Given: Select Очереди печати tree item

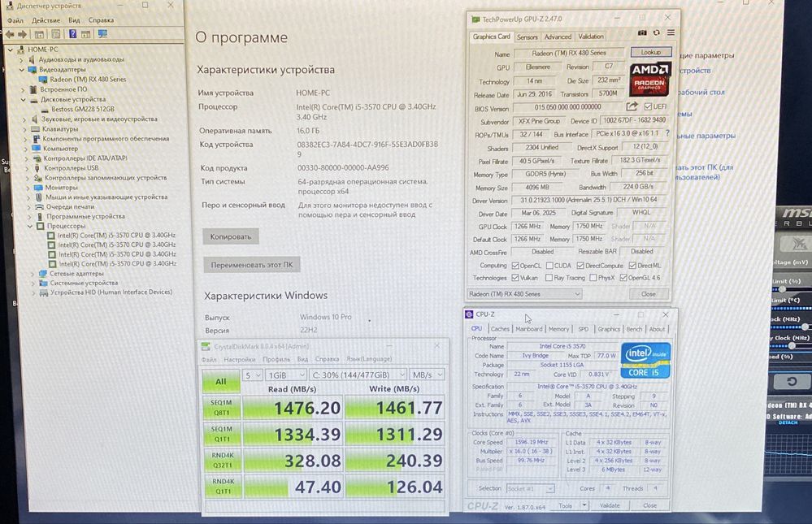Looking at the screenshot, I should coord(65,206).
